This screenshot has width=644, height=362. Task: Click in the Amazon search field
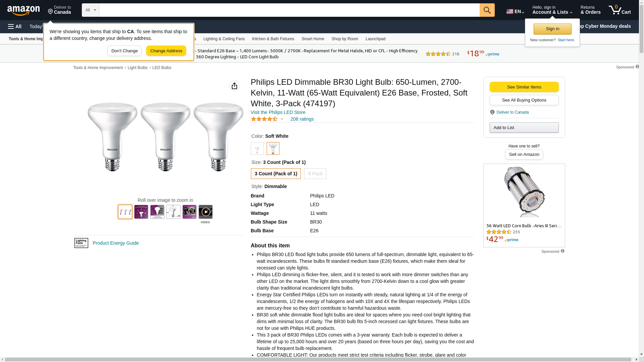[x=289, y=10]
